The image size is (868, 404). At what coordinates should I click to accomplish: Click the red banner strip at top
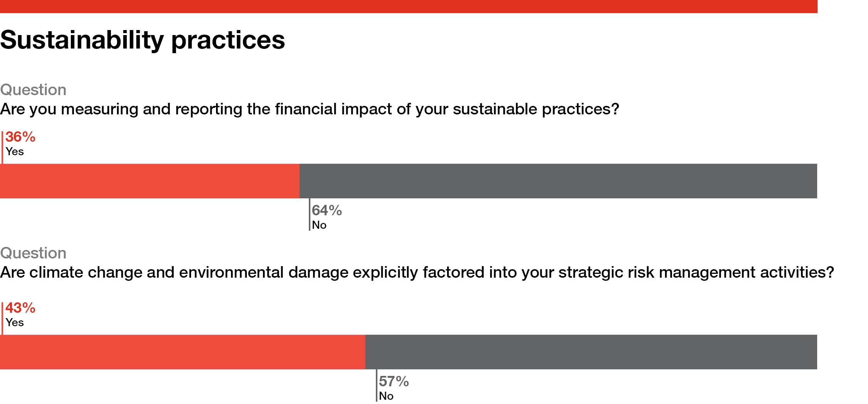[x=408, y=6]
